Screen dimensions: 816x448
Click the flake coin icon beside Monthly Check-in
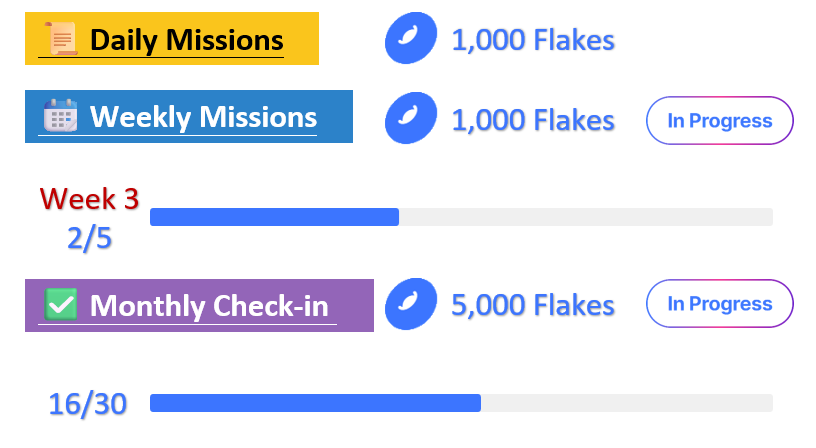410,304
